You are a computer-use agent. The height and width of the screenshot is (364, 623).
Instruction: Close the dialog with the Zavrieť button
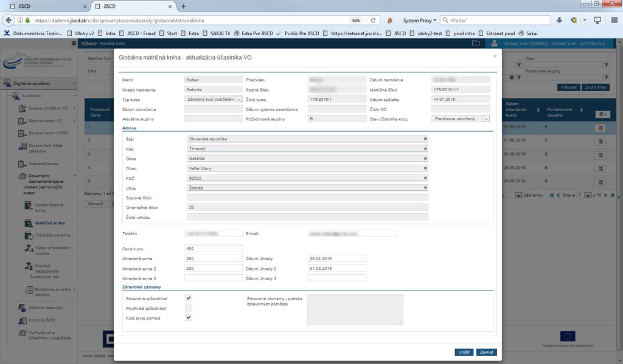tap(486, 352)
